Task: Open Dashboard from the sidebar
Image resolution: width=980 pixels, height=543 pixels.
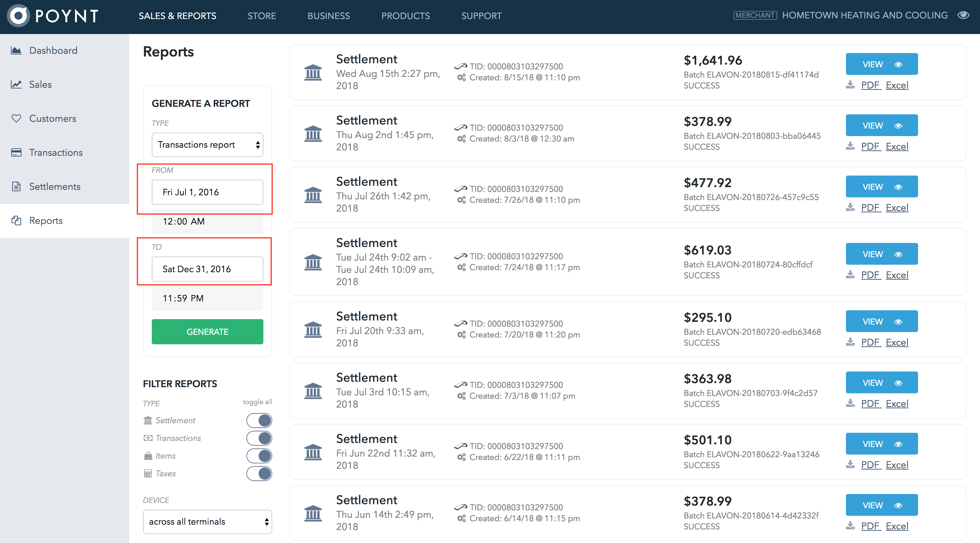Action: pos(53,51)
